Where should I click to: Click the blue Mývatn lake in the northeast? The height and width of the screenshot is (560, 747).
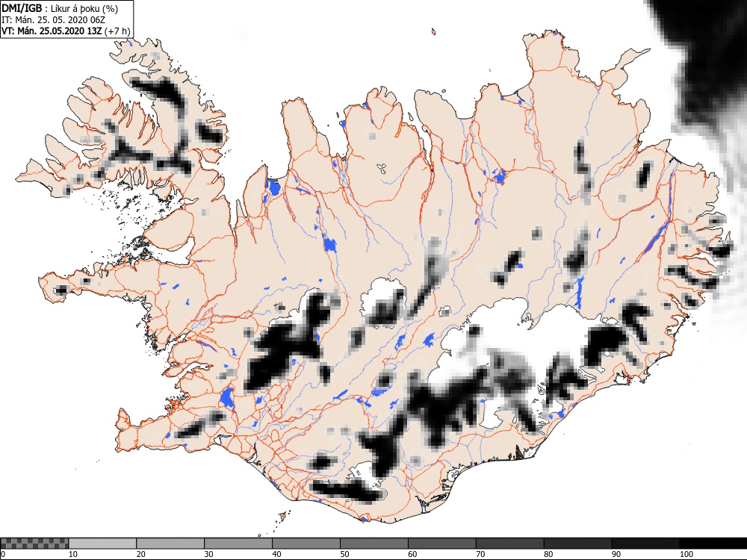tap(499, 176)
